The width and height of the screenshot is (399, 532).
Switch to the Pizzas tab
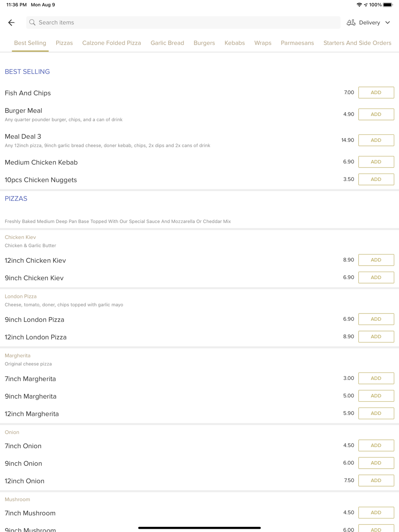click(64, 43)
